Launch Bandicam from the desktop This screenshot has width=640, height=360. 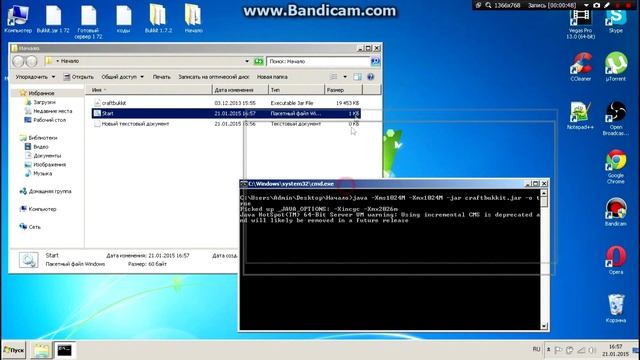[616, 212]
